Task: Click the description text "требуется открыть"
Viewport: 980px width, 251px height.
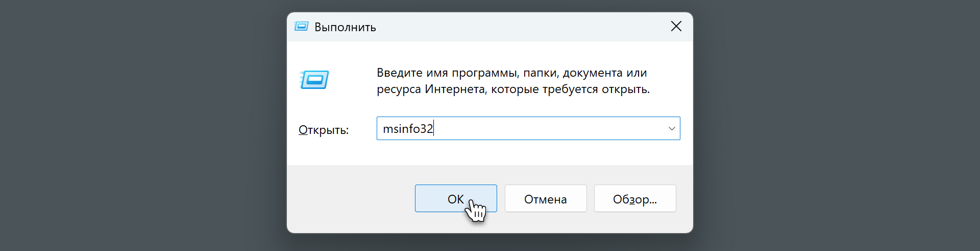Action: [x=595, y=89]
